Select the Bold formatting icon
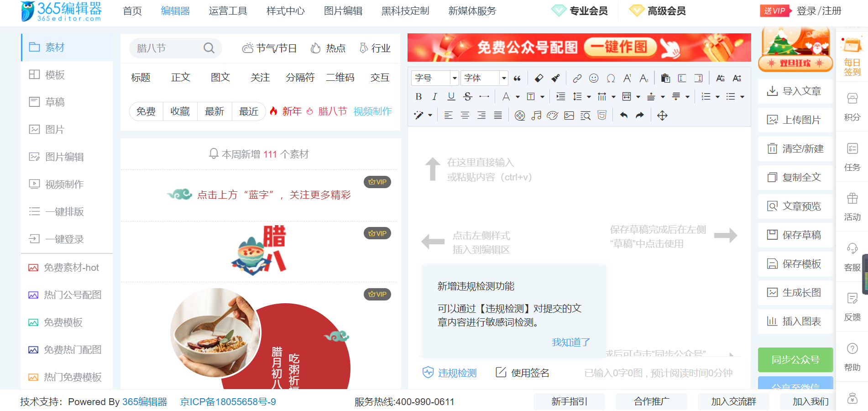This screenshot has height=411, width=868. [x=418, y=96]
